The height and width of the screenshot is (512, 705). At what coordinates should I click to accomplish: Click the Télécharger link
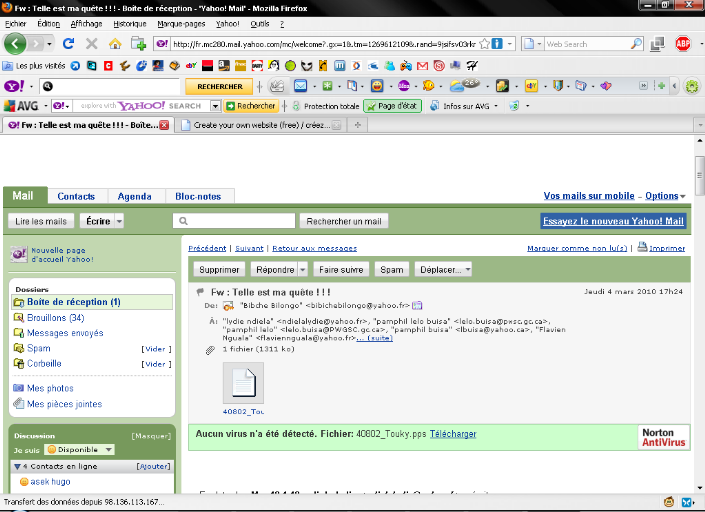point(453,434)
